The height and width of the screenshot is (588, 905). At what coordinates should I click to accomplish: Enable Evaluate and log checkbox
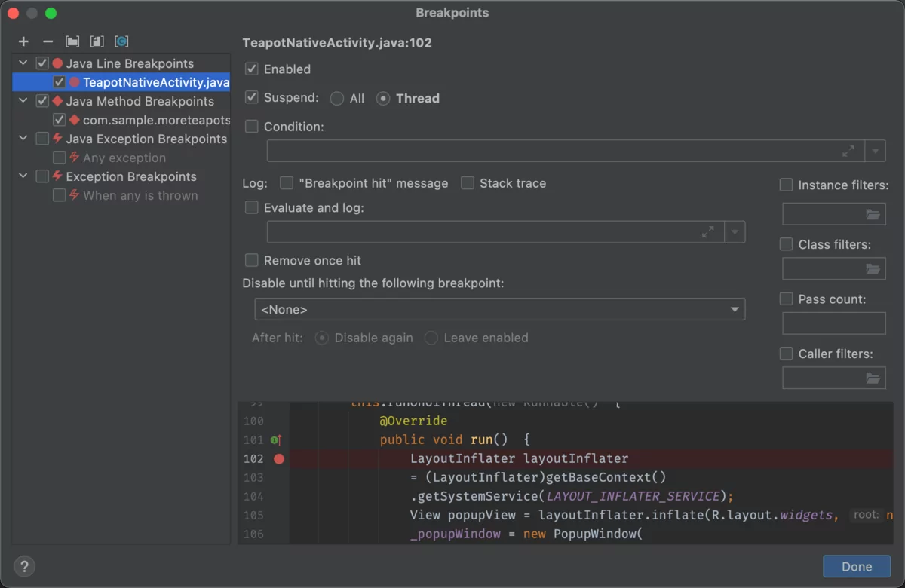pos(252,207)
